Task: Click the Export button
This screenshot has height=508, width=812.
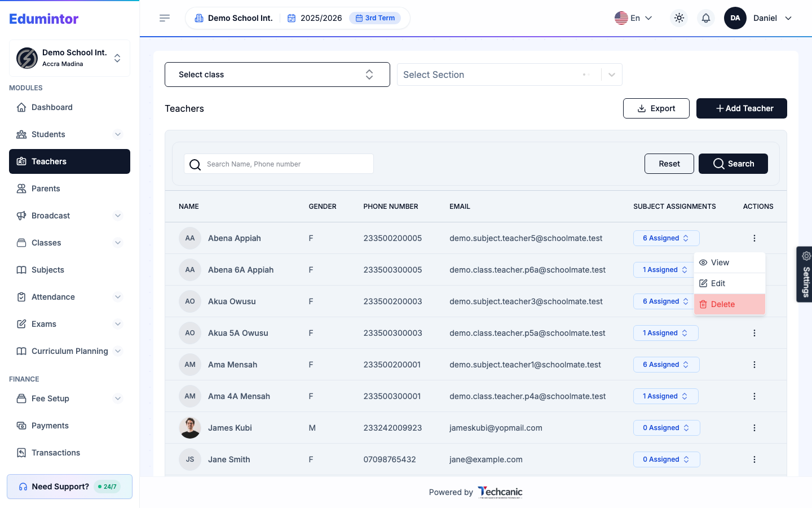Action: [x=656, y=108]
